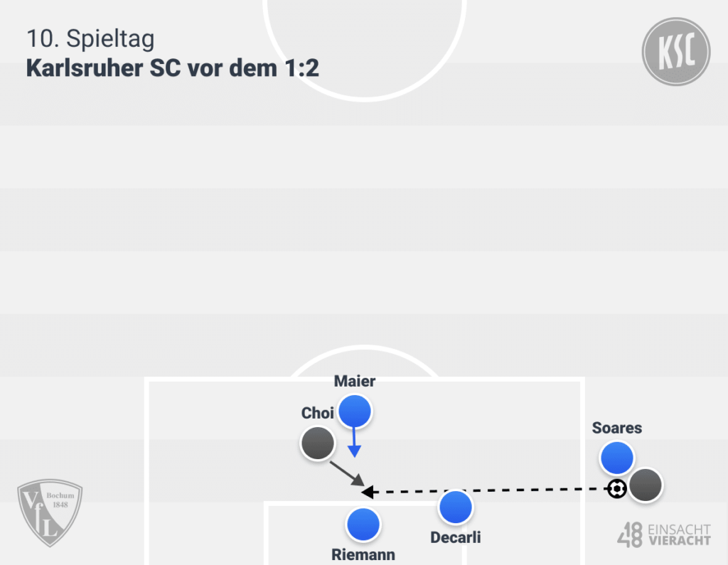Viewport: 728px width, 565px height.
Task: Click the "Choi" name label
Action: 318,413
